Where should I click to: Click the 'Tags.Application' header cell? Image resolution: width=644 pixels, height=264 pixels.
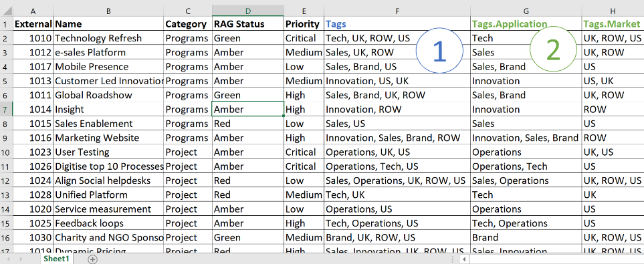pos(526,24)
